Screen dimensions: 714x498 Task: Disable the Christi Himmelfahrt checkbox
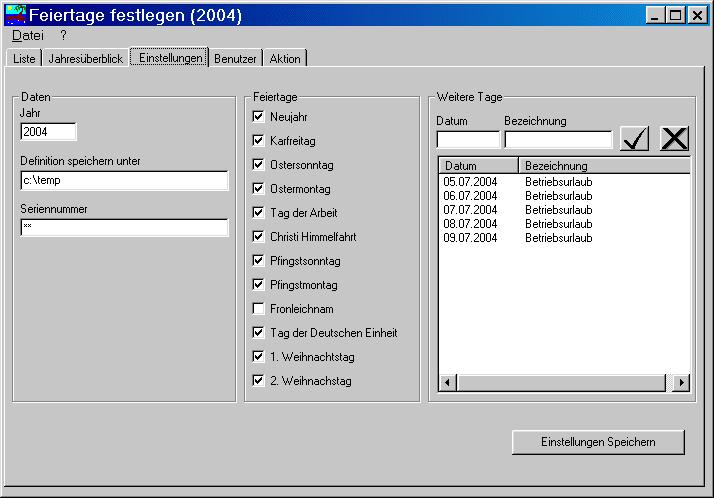pyautogui.click(x=258, y=237)
